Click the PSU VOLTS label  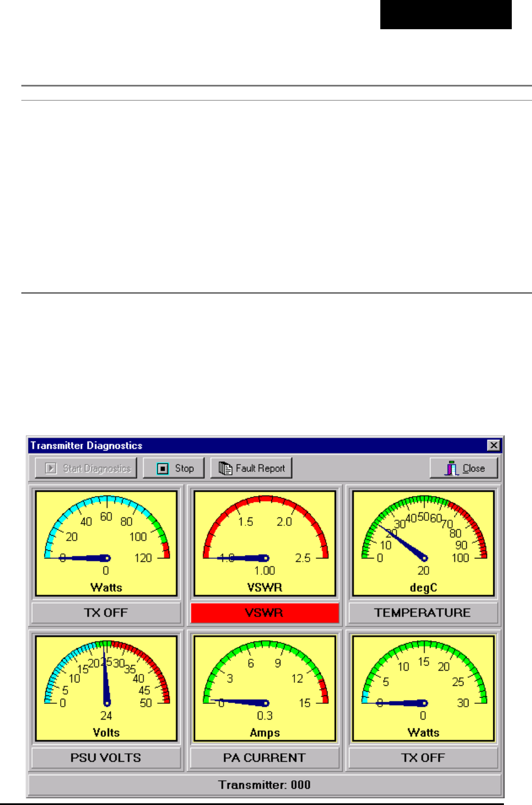tap(106, 758)
